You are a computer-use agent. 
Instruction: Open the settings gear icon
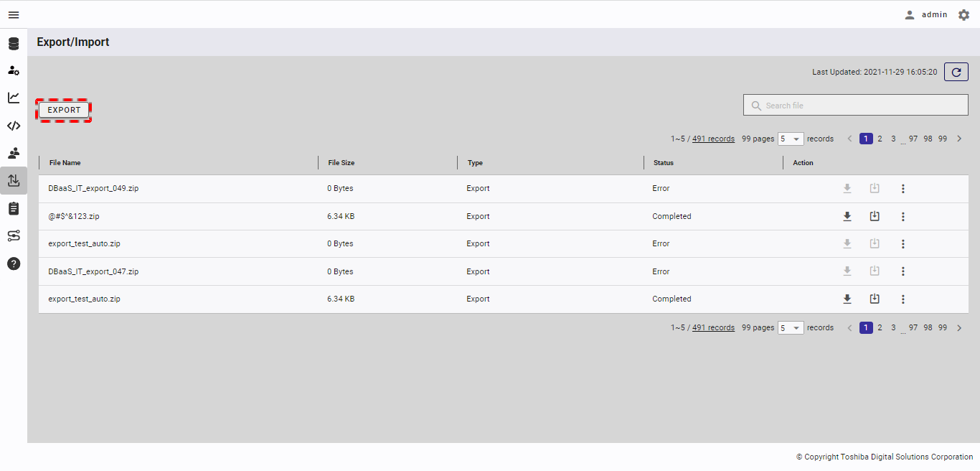(963, 14)
